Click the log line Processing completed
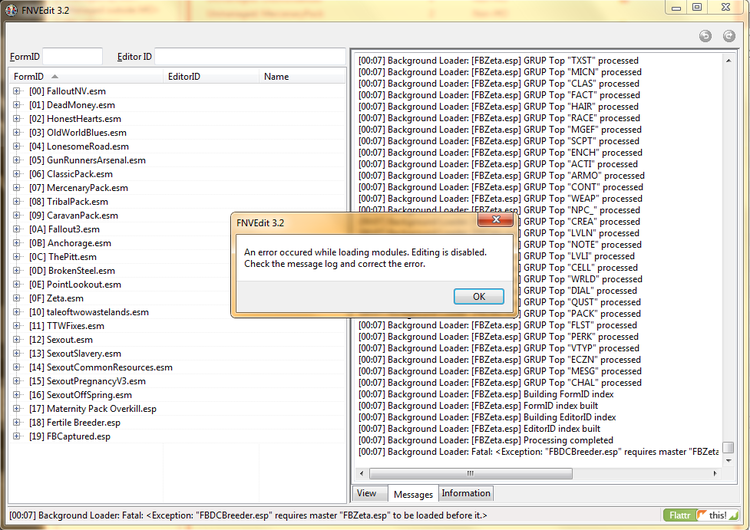The height and width of the screenshot is (530, 750). coord(485,440)
